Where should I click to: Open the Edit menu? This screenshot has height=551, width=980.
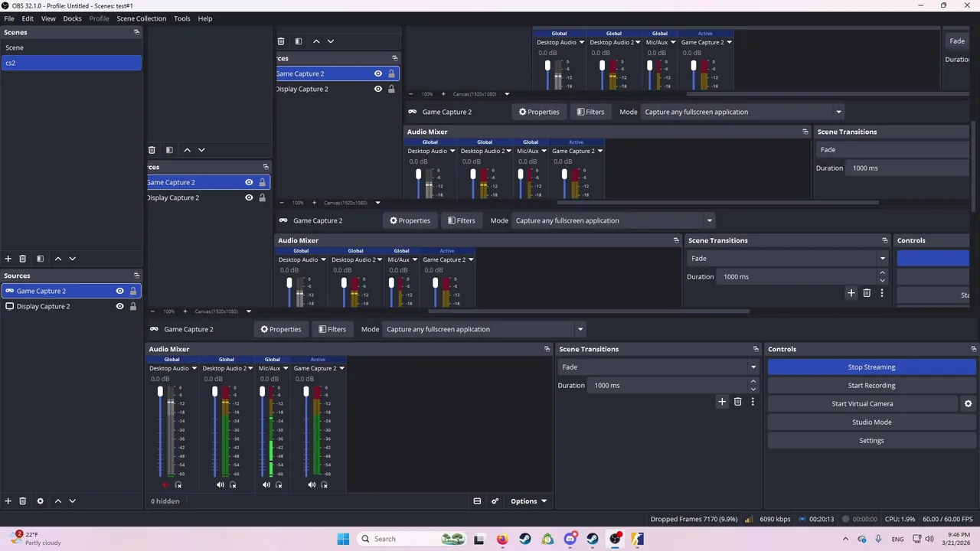[28, 18]
